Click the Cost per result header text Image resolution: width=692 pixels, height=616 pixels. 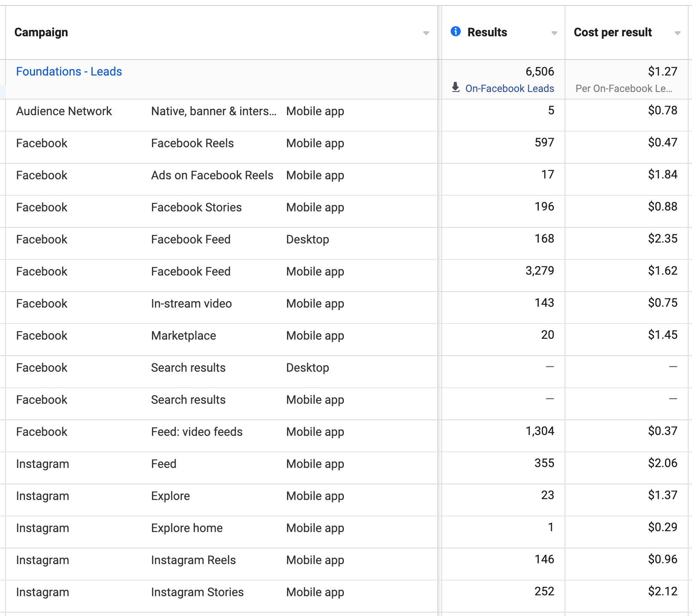pos(612,32)
